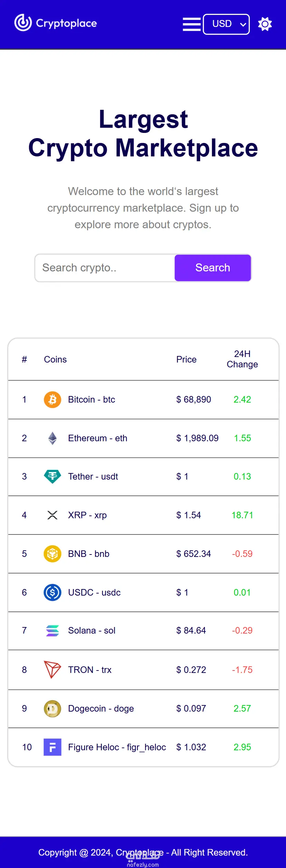Focus the Search crypto input field
Image resolution: width=286 pixels, height=868 pixels.
[105, 268]
